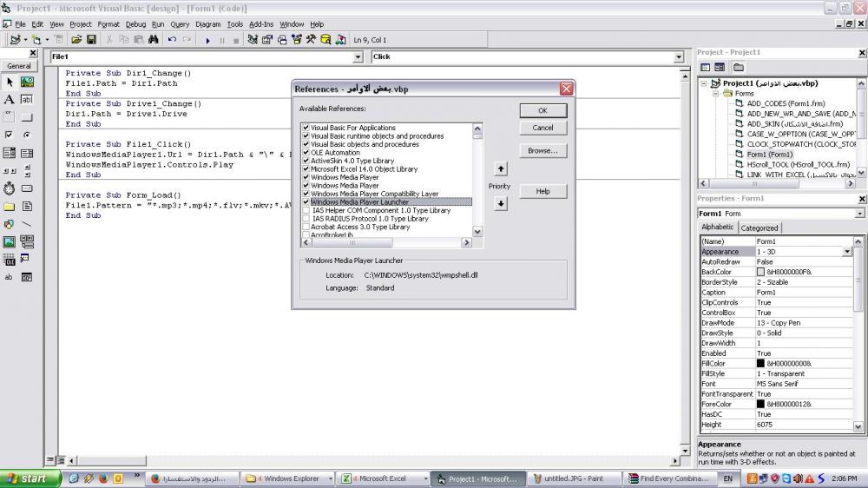Screen dimensions: 868x488
Task: Select the Image control in the toolbox
Action: tap(10, 242)
